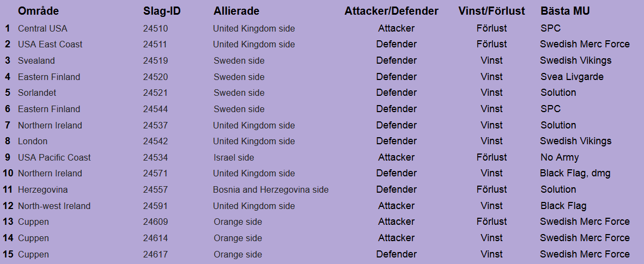This screenshot has width=644, height=264.
Task: Select the Allierade column header
Action: [x=236, y=11]
